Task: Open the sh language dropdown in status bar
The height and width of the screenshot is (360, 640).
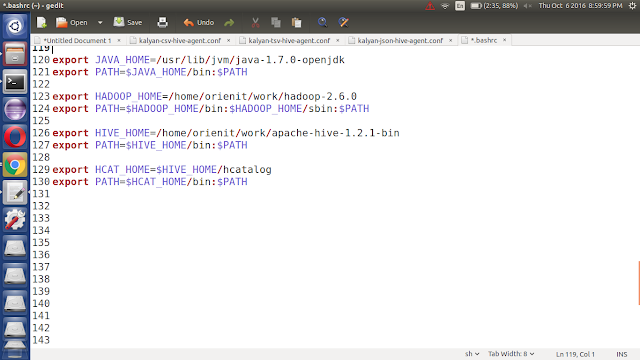Action: click(x=472, y=354)
